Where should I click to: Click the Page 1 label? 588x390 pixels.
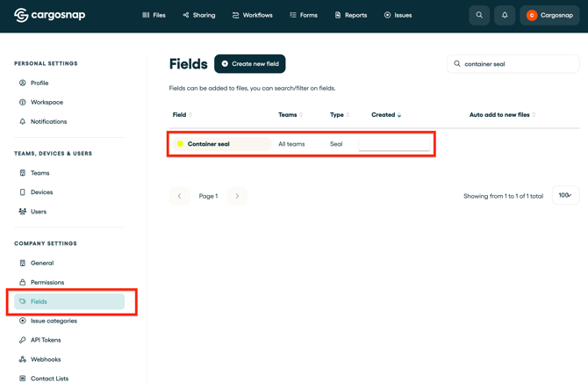pos(208,196)
